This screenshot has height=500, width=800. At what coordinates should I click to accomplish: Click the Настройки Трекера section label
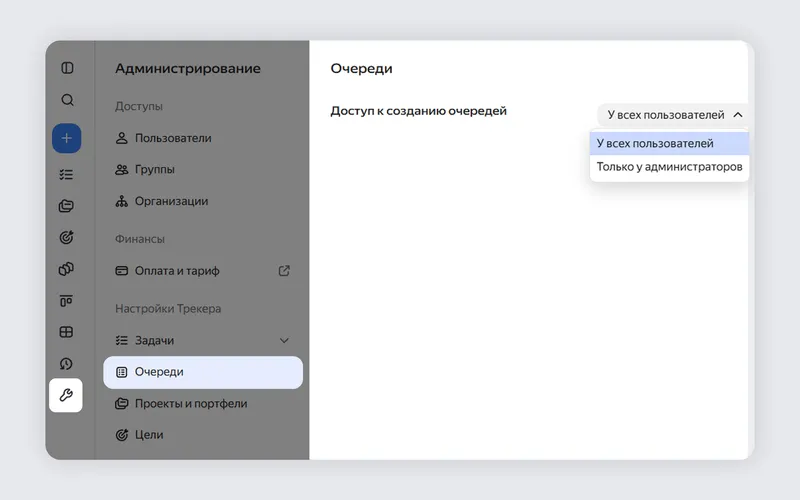tap(168, 309)
